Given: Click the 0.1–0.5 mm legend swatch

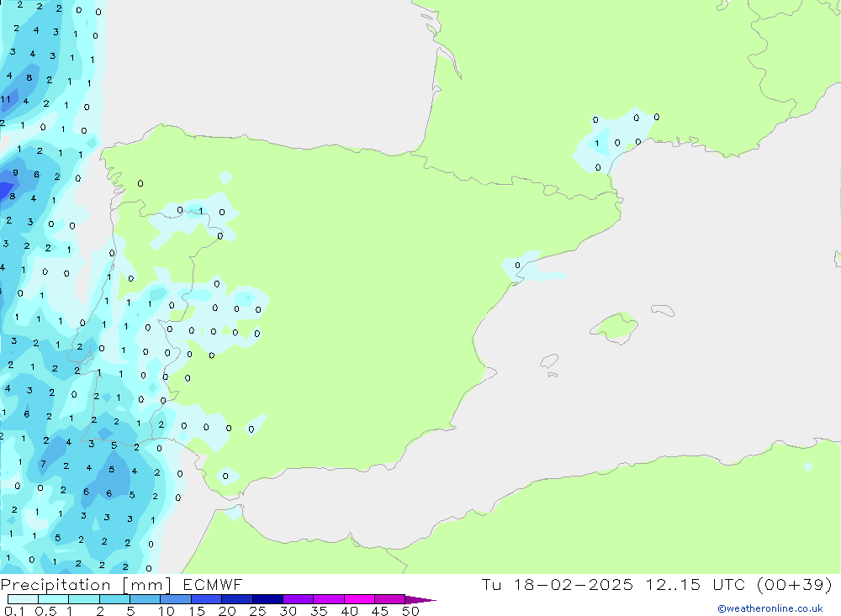Looking at the screenshot, I should (x=23, y=599).
